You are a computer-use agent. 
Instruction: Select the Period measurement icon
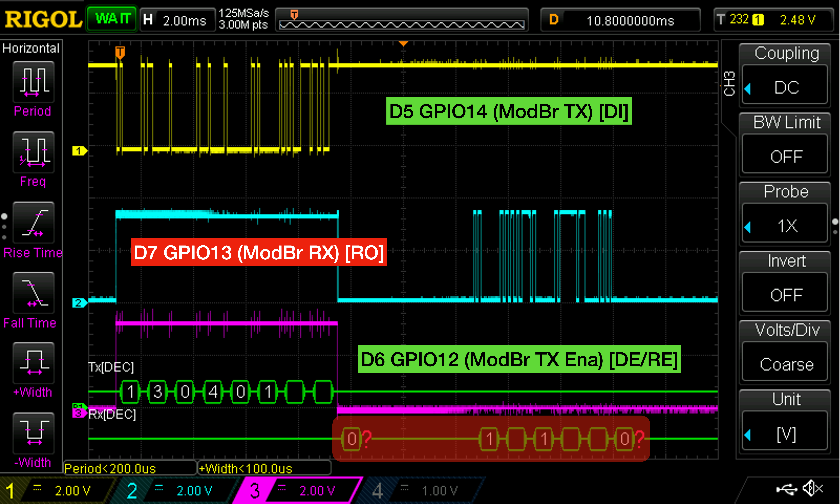[x=33, y=82]
